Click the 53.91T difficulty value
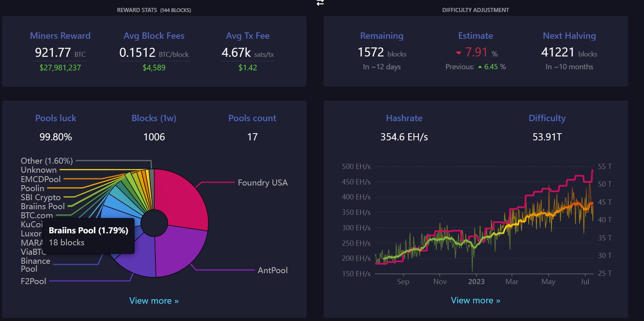 pyautogui.click(x=547, y=137)
